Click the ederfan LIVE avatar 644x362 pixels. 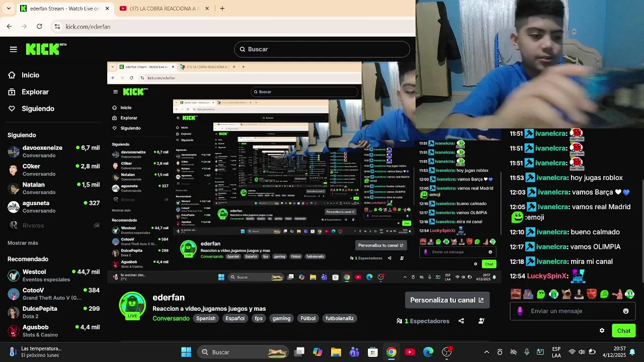point(132,306)
